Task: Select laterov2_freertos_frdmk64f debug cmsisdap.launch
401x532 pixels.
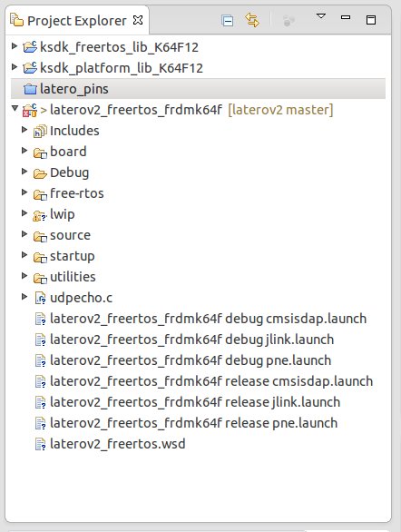Action: point(208,319)
